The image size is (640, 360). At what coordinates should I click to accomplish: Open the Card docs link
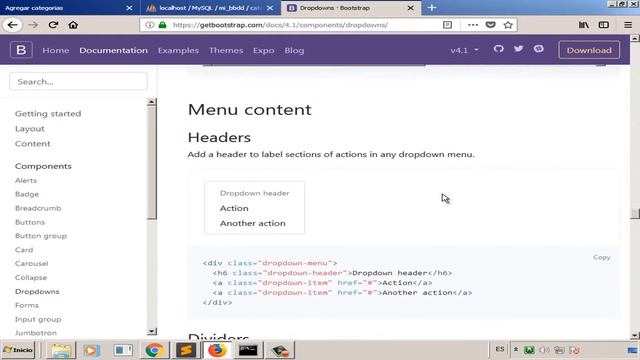coord(24,250)
